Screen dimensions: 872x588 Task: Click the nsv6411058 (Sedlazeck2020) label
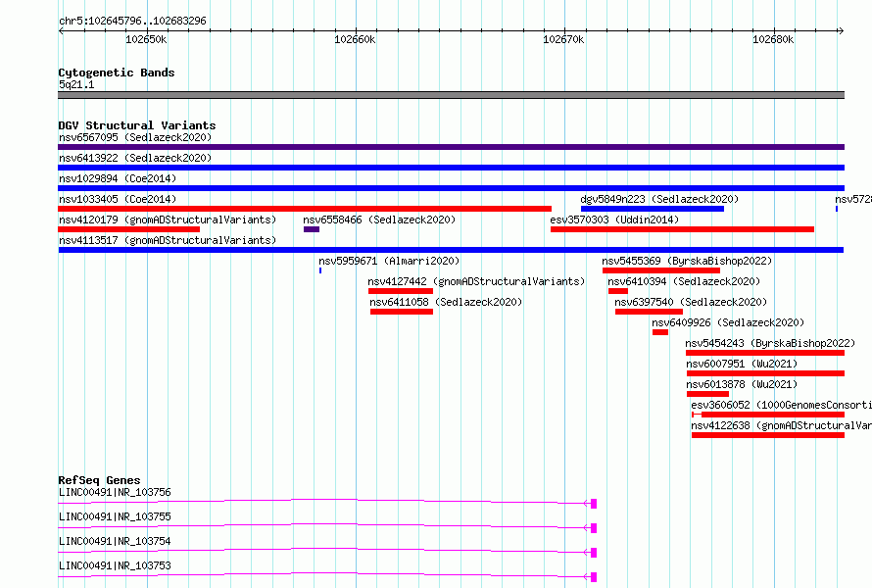point(446,302)
